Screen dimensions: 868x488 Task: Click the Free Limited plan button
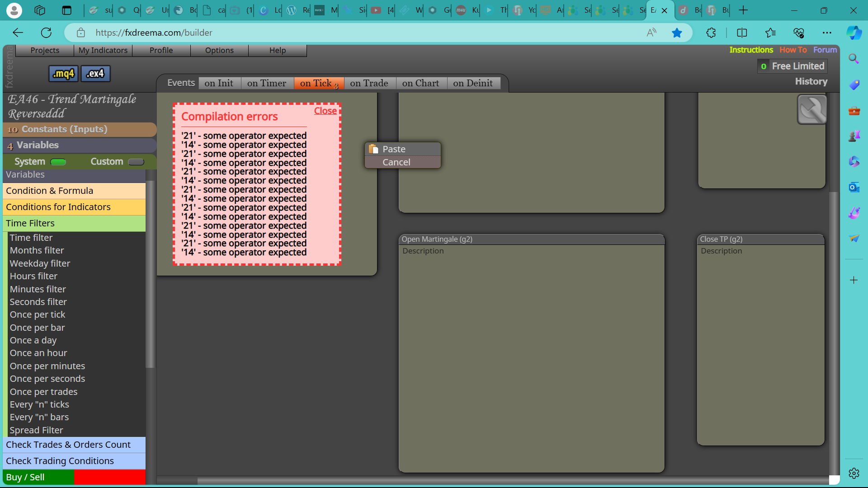tap(793, 66)
